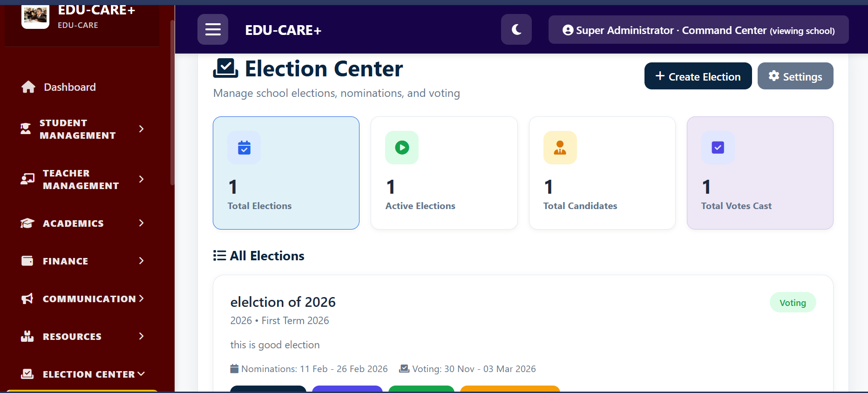Toggle dark mode with moon icon
Screen dimensions: 868x393
coord(516,29)
